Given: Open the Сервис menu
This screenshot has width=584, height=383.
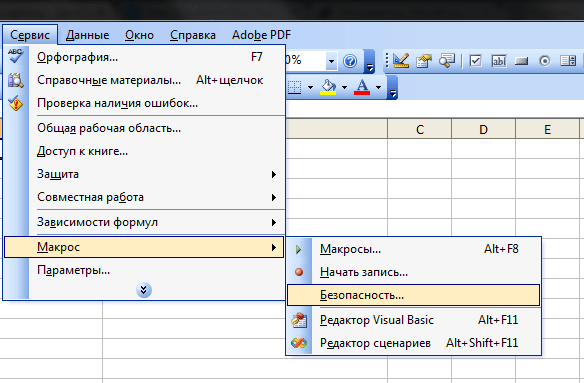Looking at the screenshot, I should (x=30, y=35).
